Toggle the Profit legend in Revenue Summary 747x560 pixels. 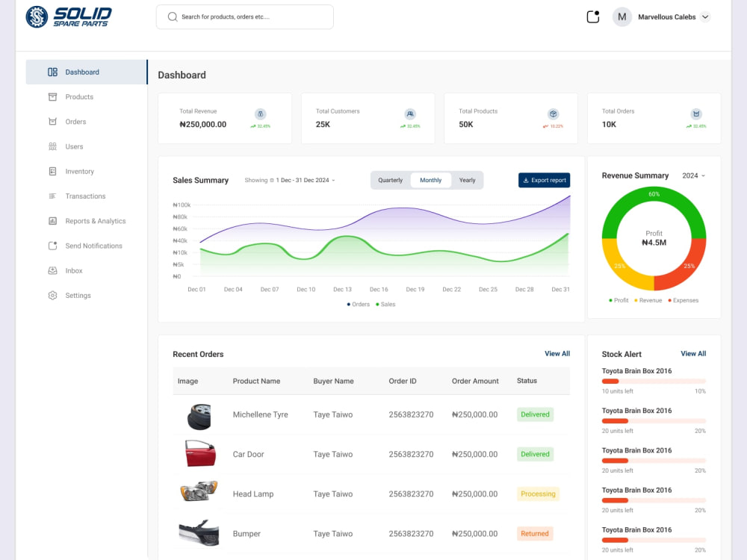619,300
